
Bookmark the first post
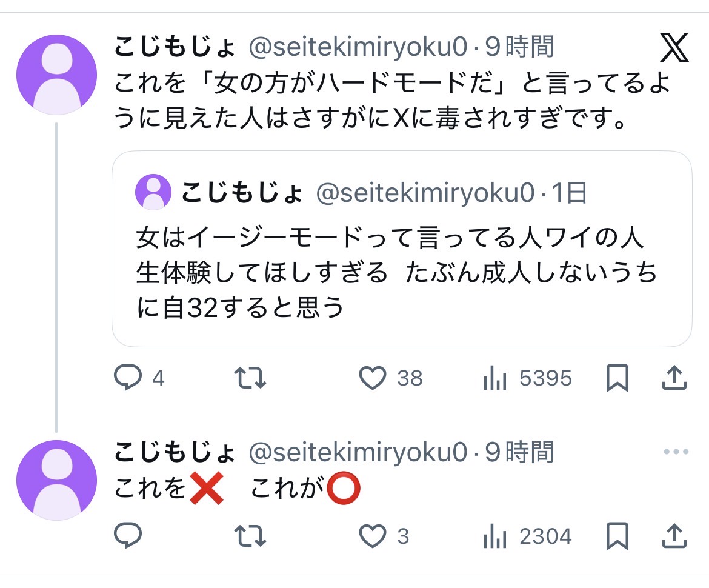point(617,379)
